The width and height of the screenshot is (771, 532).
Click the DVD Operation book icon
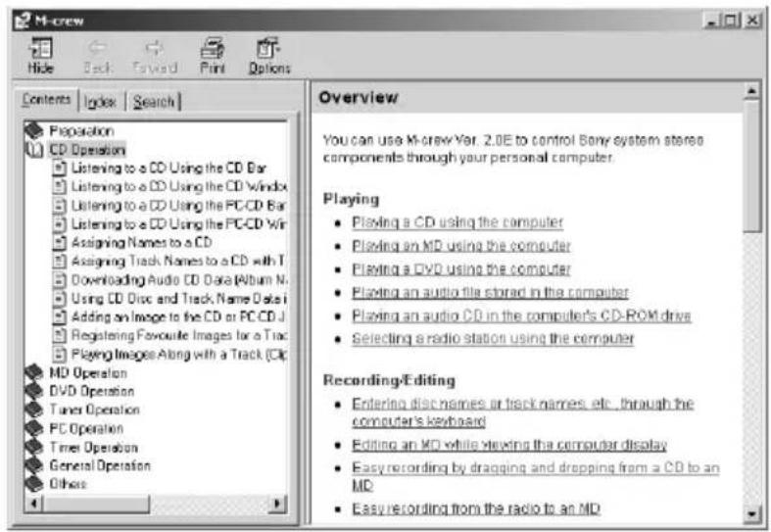[34, 391]
